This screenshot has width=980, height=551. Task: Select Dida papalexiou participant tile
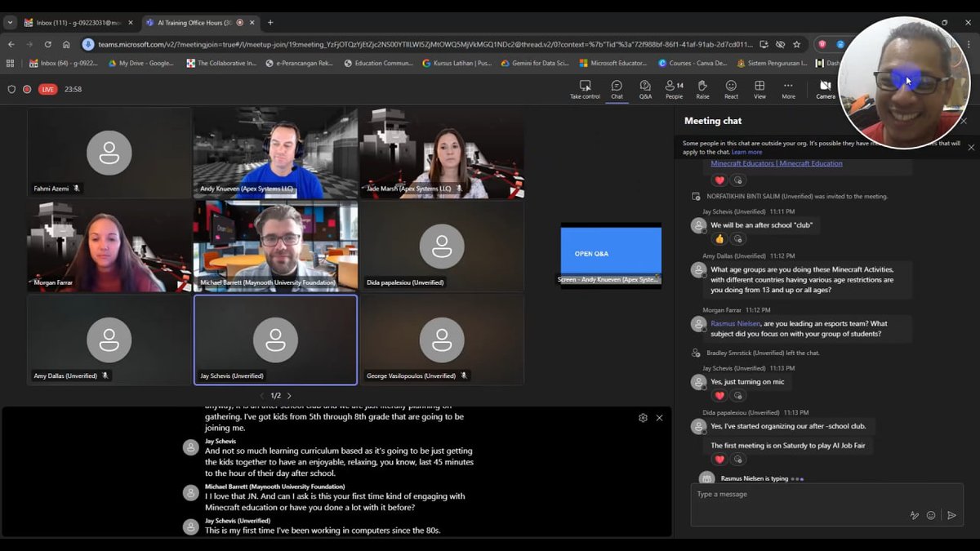pos(442,247)
